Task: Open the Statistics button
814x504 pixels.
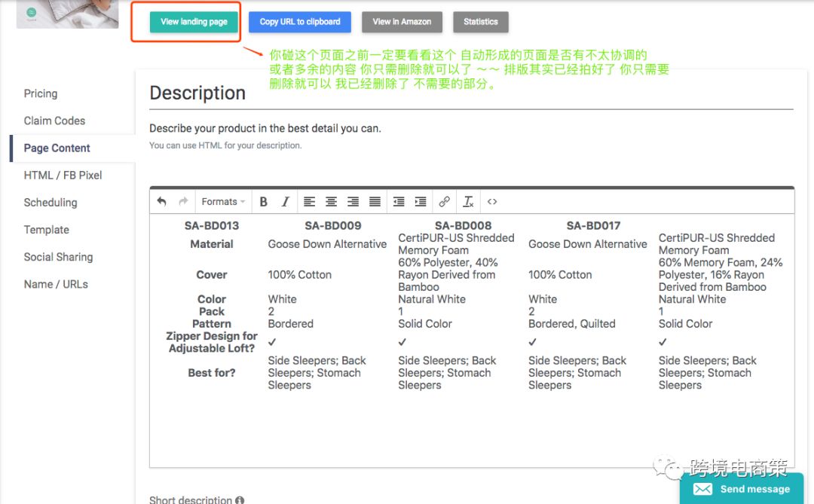Action: [x=480, y=22]
